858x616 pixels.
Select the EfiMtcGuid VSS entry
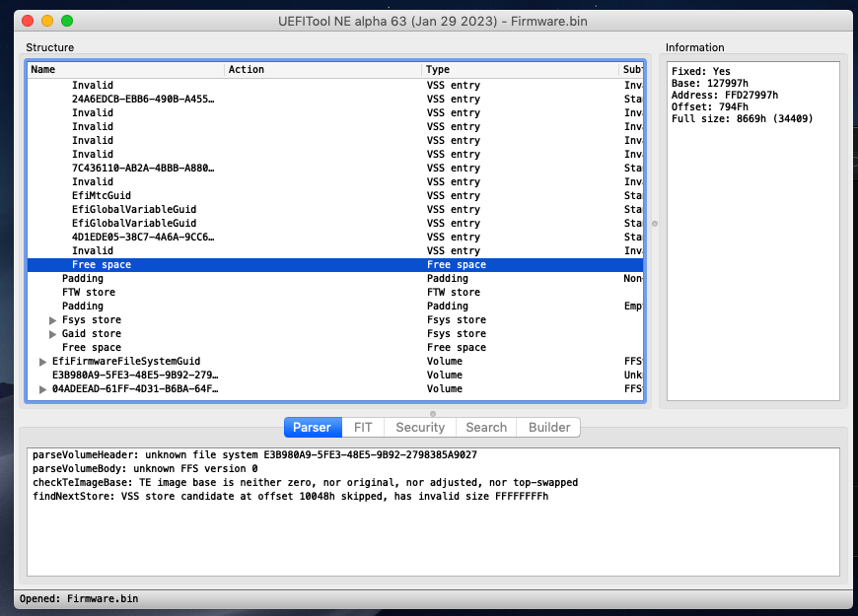point(102,196)
